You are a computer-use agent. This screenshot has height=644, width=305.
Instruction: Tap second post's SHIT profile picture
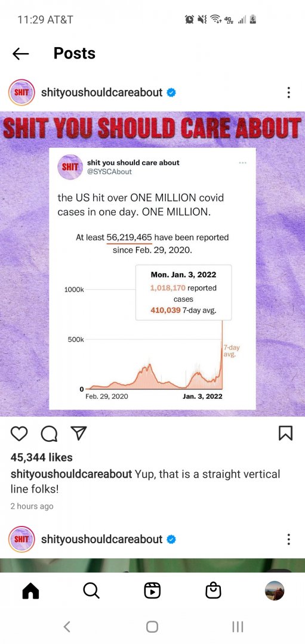(21, 539)
